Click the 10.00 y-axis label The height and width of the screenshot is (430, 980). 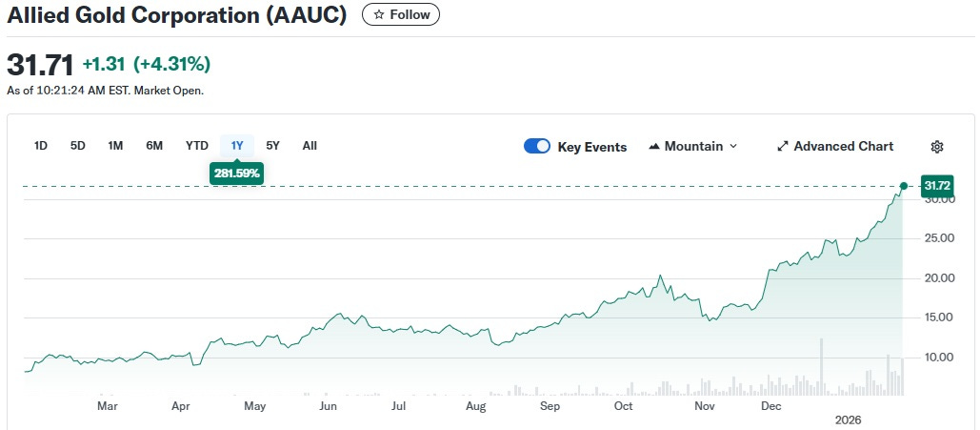pos(938,358)
